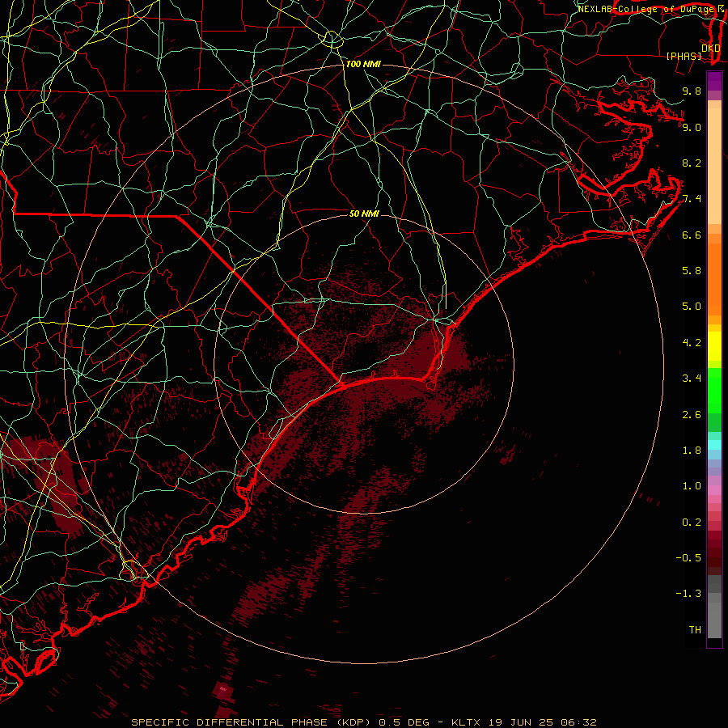This screenshot has width=728, height=728.
Task: Click the 6.6 scale value
Action: click(x=692, y=235)
